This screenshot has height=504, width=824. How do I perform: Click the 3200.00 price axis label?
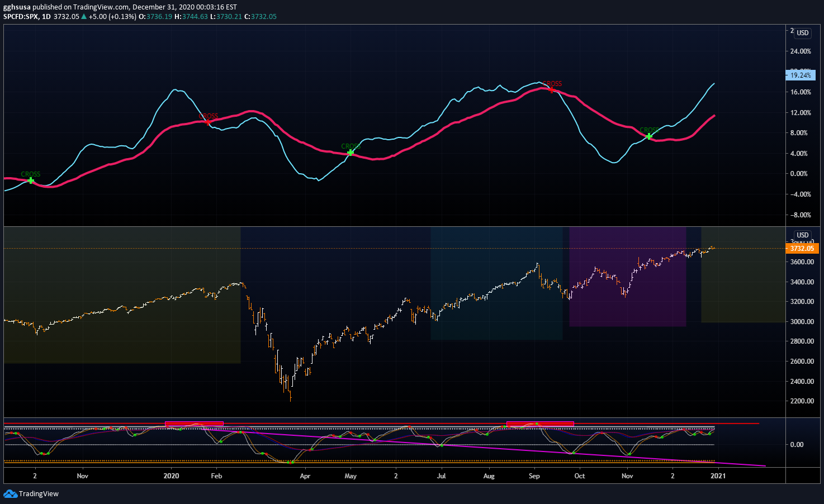[802, 301]
